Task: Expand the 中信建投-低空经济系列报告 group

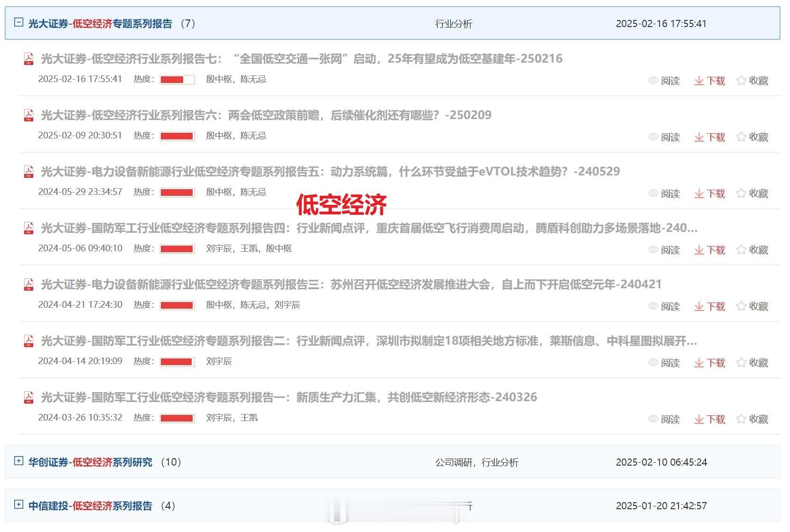Action: tap(19, 504)
